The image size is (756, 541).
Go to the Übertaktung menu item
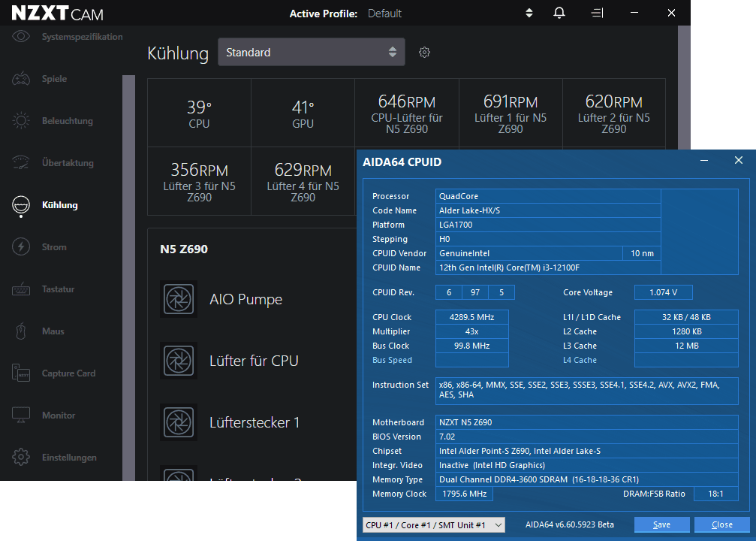click(x=68, y=162)
